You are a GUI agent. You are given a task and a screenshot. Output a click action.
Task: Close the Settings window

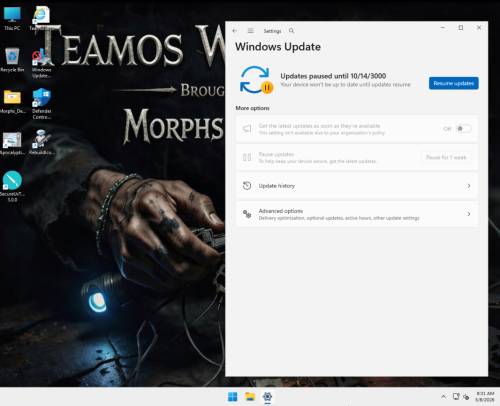(x=479, y=28)
